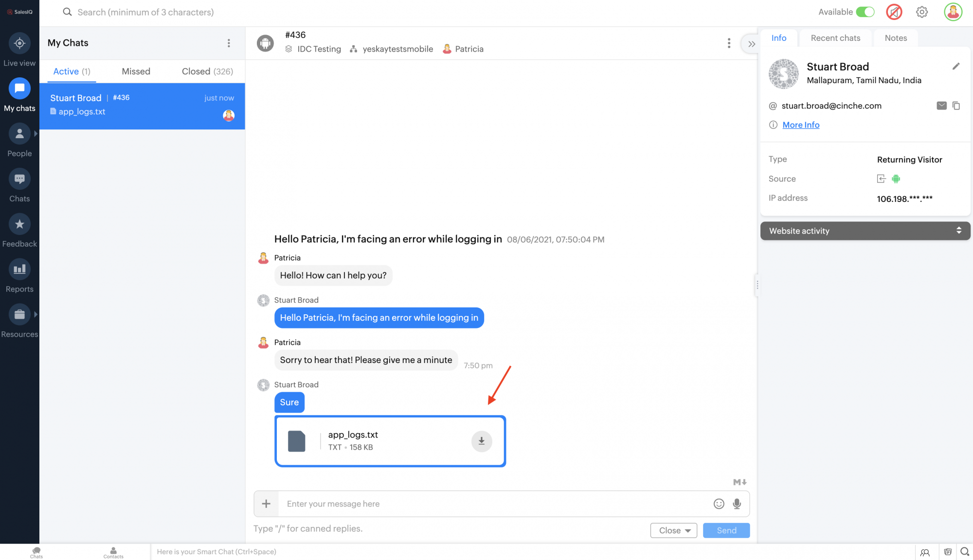This screenshot has height=560, width=973.
Task: Open Live view in sidebar
Action: 19,44
